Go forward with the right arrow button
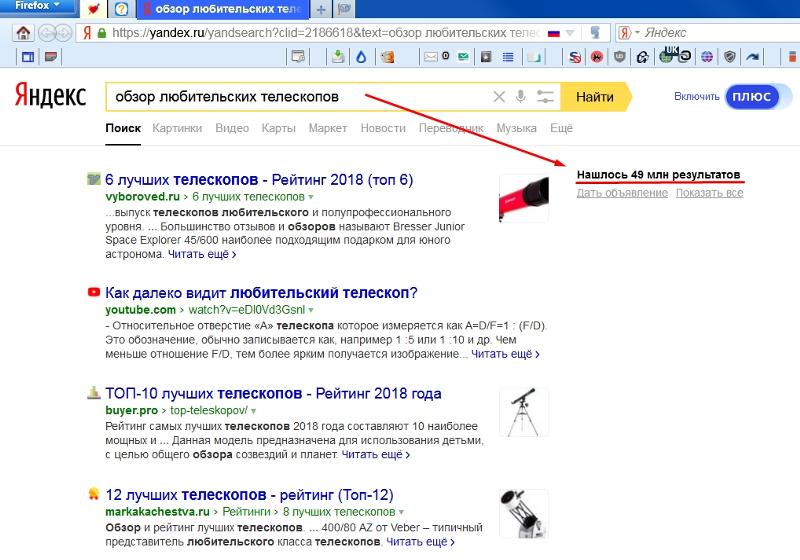This screenshot has width=800, height=560. coord(63,33)
